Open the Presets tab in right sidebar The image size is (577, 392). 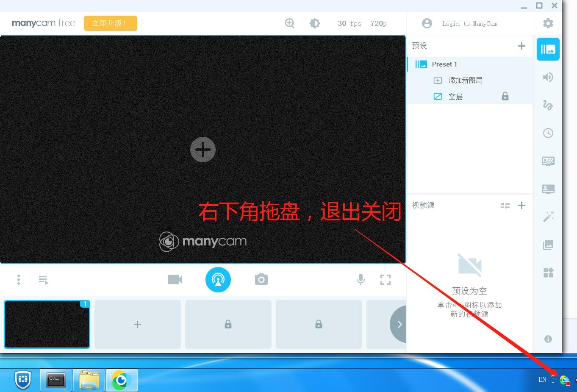pos(548,49)
